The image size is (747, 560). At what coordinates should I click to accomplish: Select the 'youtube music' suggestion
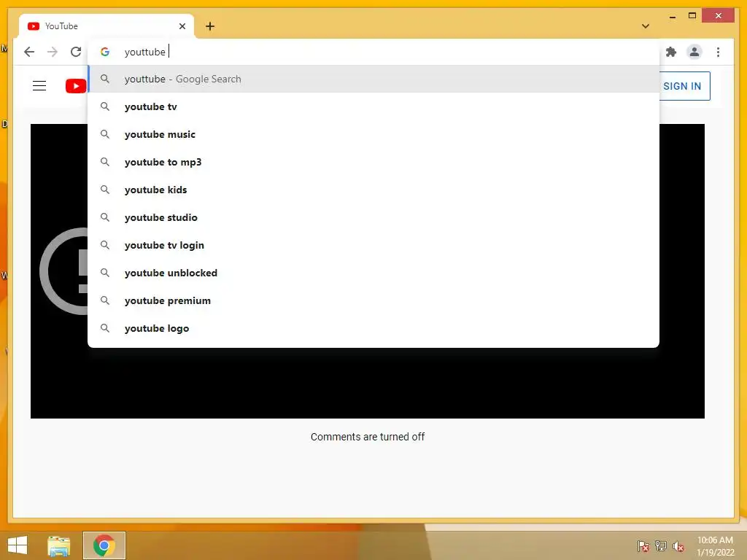click(x=373, y=134)
